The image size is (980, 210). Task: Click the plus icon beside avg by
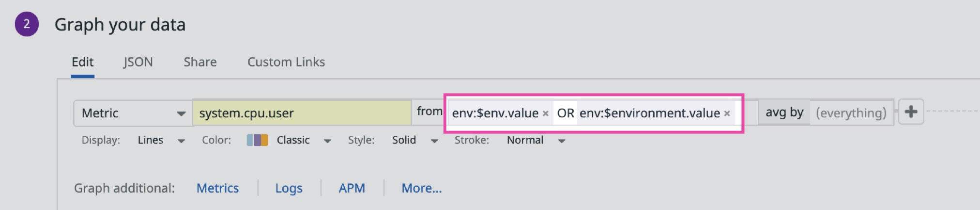pyautogui.click(x=911, y=112)
